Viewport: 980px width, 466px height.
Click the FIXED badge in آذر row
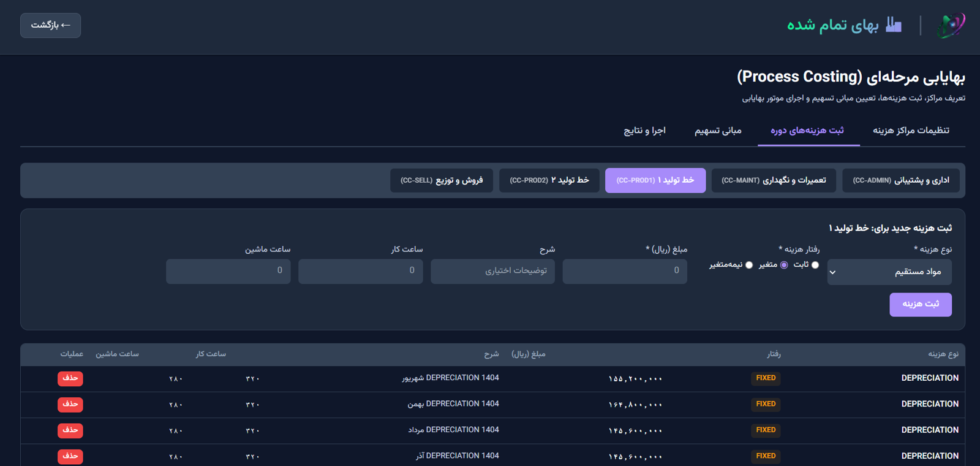click(x=766, y=456)
